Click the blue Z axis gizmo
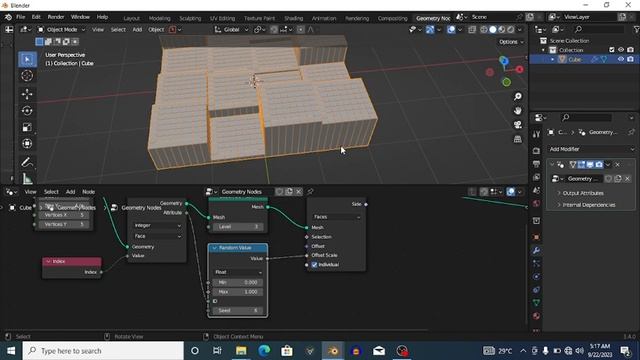The height and width of the screenshot is (360, 640). [504, 61]
